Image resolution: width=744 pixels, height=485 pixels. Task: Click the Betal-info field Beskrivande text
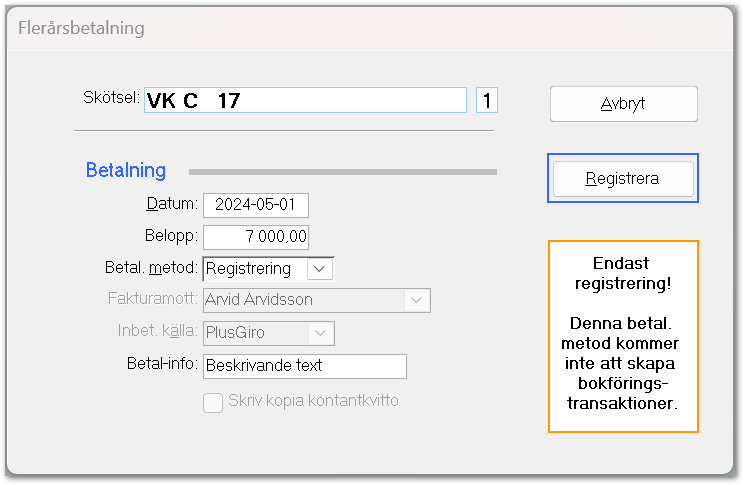[305, 366]
